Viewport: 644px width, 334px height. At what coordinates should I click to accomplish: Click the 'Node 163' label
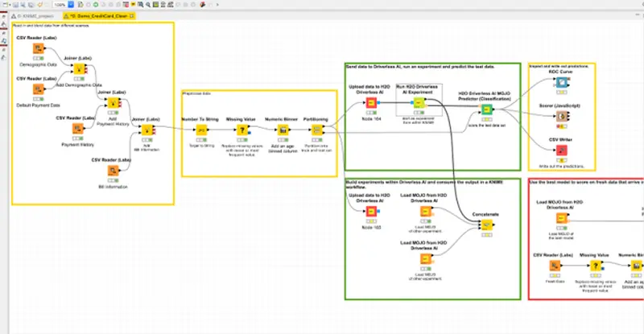coord(371,227)
